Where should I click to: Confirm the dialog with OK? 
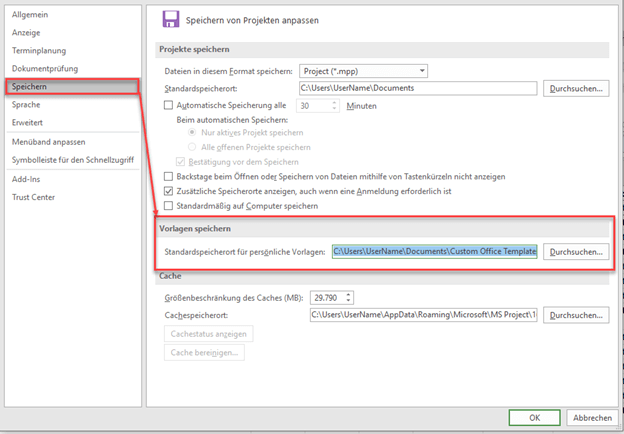click(535, 418)
